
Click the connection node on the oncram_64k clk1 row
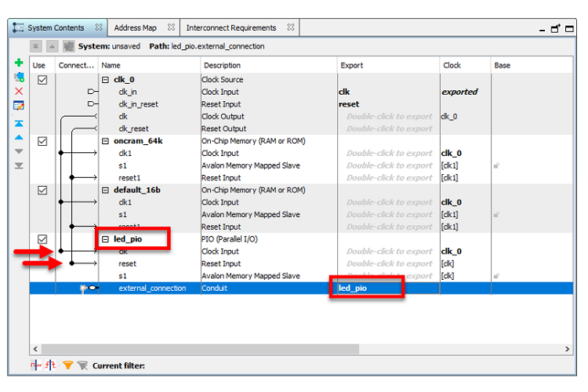coord(60,153)
